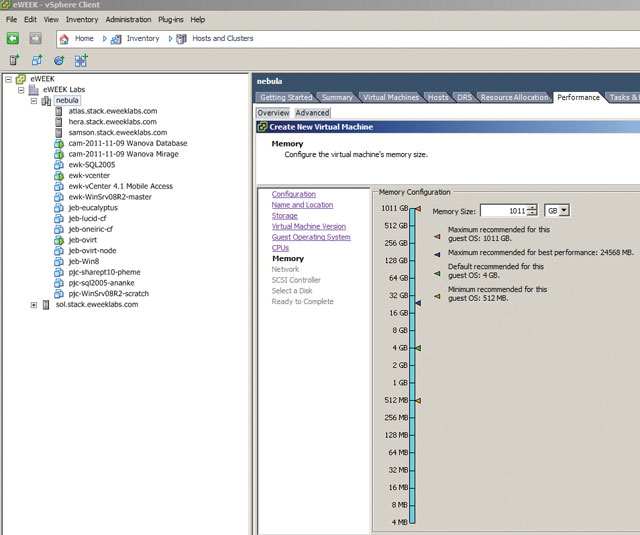Click the third toolbar icon, a globe
Viewport: 640px width, 535px height.
coord(59,60)
